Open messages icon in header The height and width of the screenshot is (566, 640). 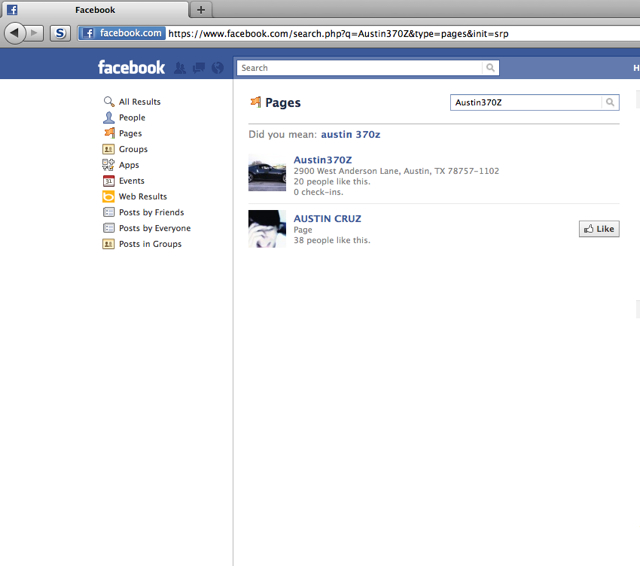[x=199, y=68]
